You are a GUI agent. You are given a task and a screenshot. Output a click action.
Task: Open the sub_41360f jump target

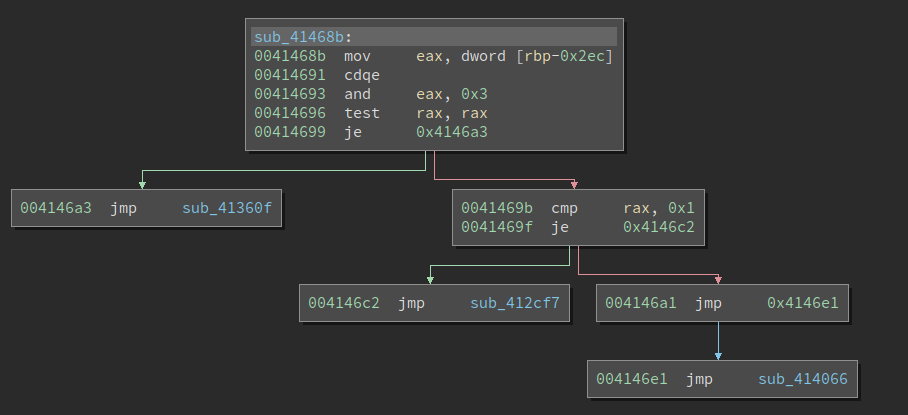pyautogui.click(x=226, y=208)
